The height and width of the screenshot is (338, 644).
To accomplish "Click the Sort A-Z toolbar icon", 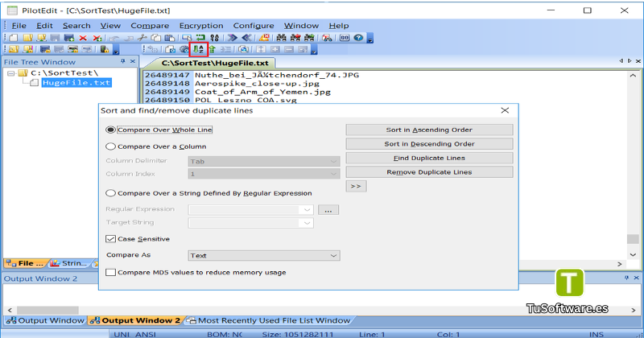I will pyautogui.click(x=198, y=49).
